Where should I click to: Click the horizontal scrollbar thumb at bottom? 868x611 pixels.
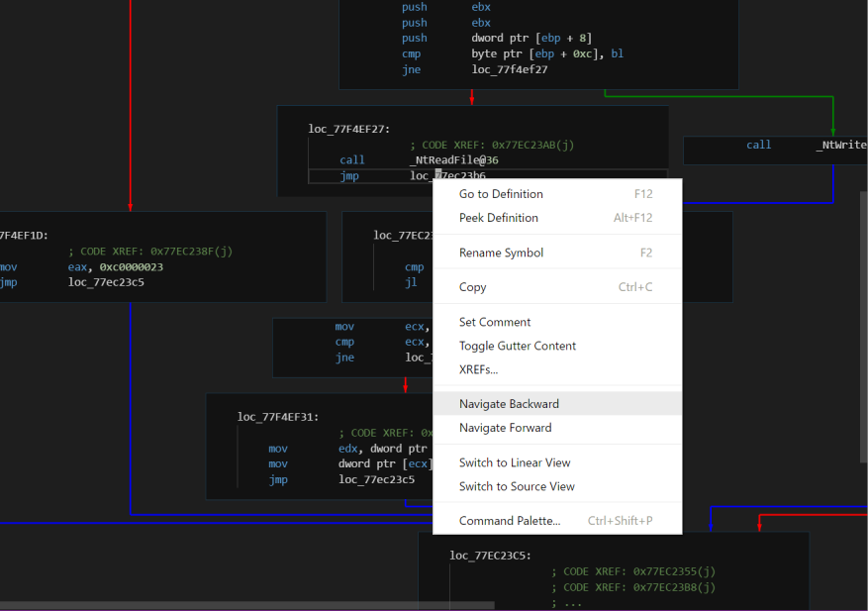(246, 605)
